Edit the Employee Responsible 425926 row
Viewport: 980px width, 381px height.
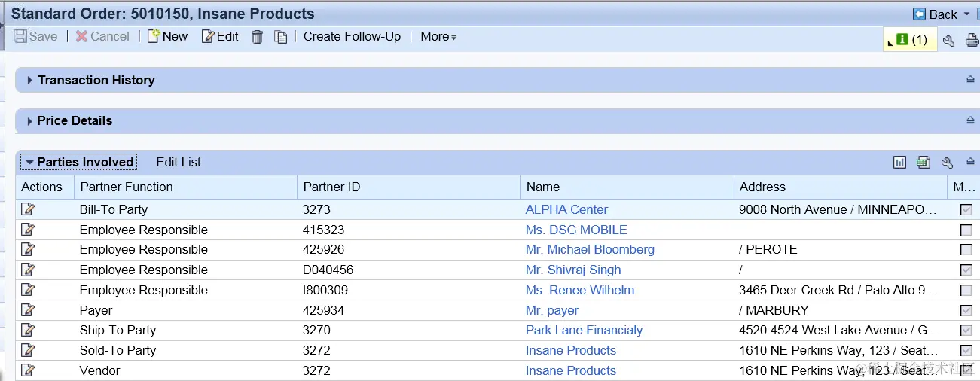click(28, 249)
